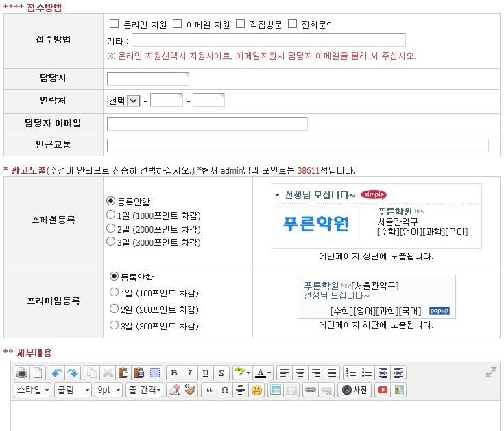504x431 pixels.
Task: Apply underline formatting
Action: (x=206, y=373)
